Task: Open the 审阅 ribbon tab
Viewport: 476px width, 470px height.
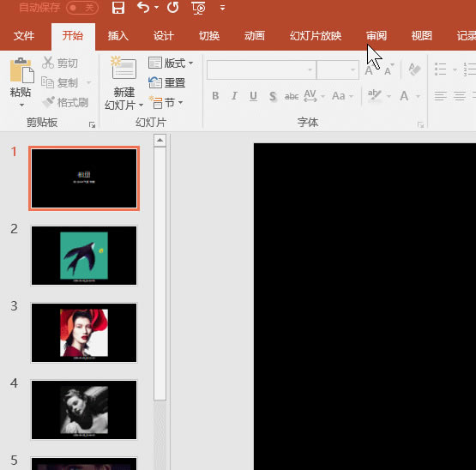Action: [x=377, y=36]
